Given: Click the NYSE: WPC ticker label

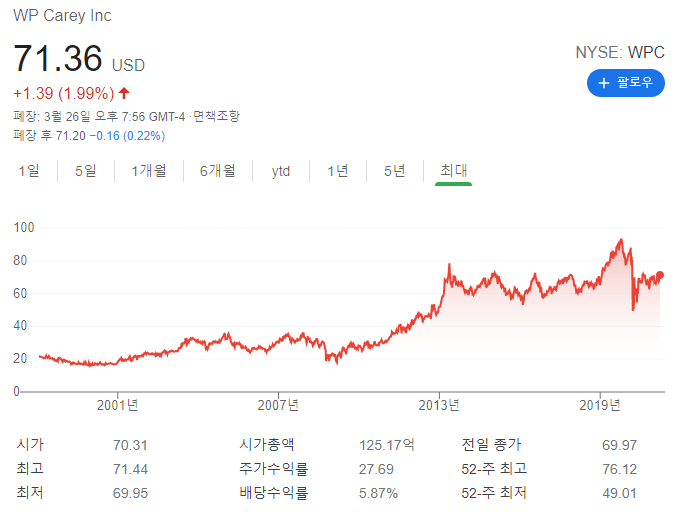Looking at the screenshot, I should click(620, 53).
